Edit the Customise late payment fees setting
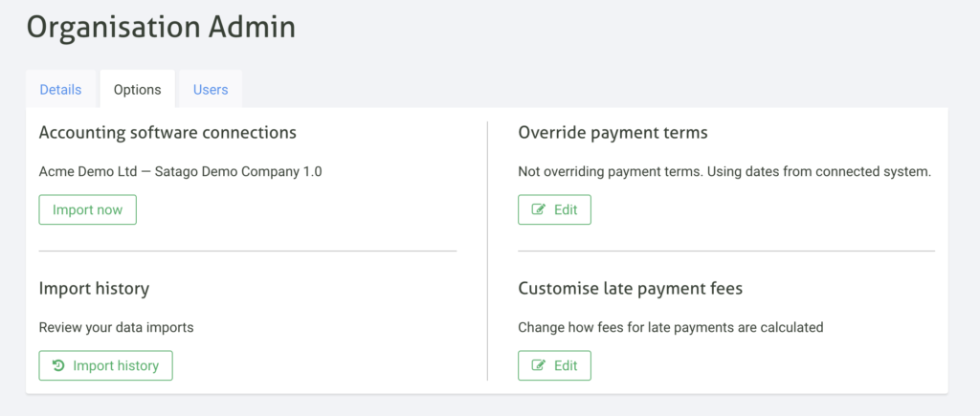This screenshot has width=980, height=416. coord(554,365)
